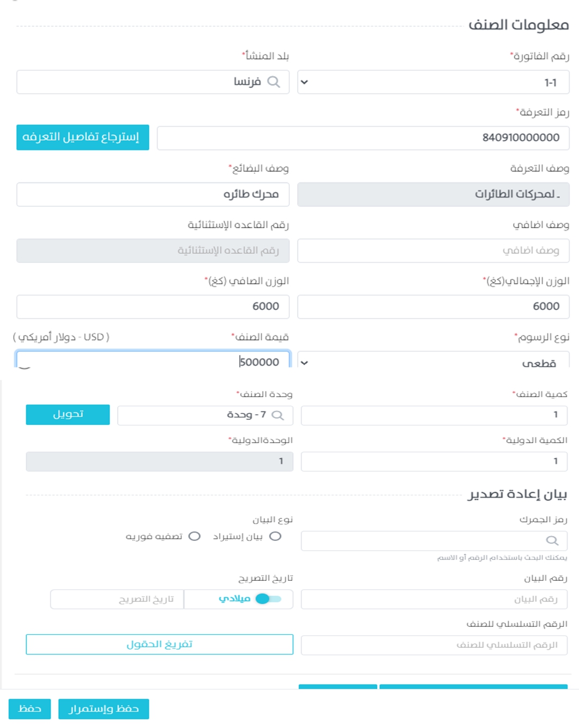Click the حفظ button
This screenshot has width=579, height=728.
(29, 709)
